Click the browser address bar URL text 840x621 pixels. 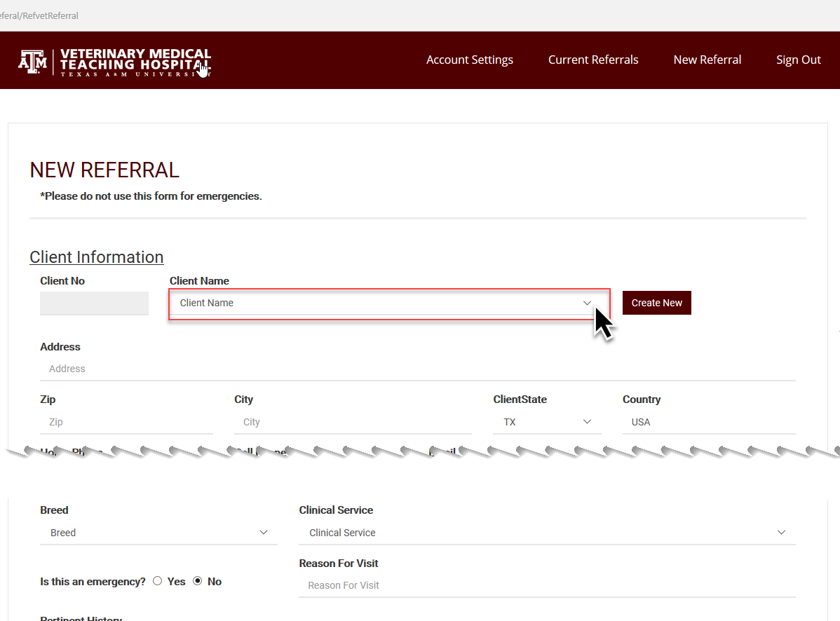pos(39,15)
